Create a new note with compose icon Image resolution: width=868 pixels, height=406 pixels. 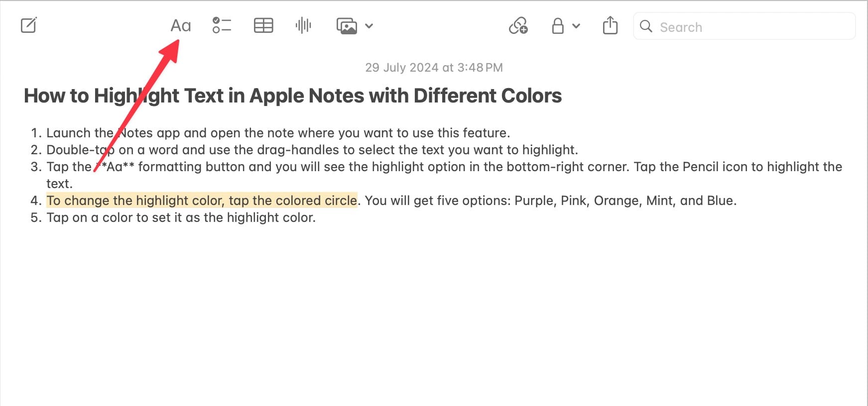pyautogui.click(x=29, y=25)
